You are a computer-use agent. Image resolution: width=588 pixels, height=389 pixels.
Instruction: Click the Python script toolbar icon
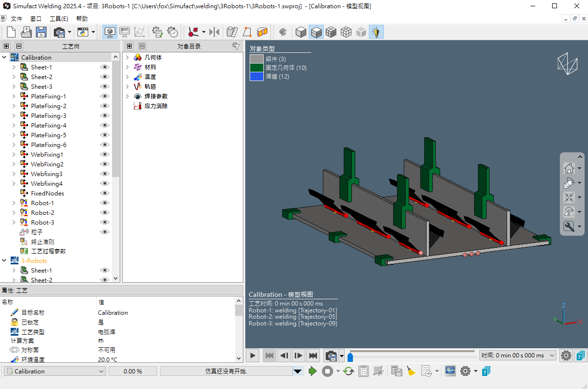[x=83, y=32]
